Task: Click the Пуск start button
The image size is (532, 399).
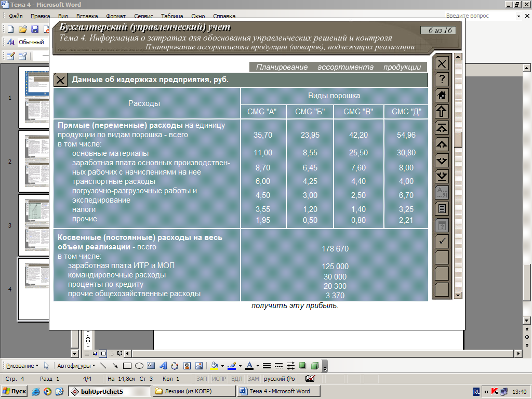Action: point(14,391)
